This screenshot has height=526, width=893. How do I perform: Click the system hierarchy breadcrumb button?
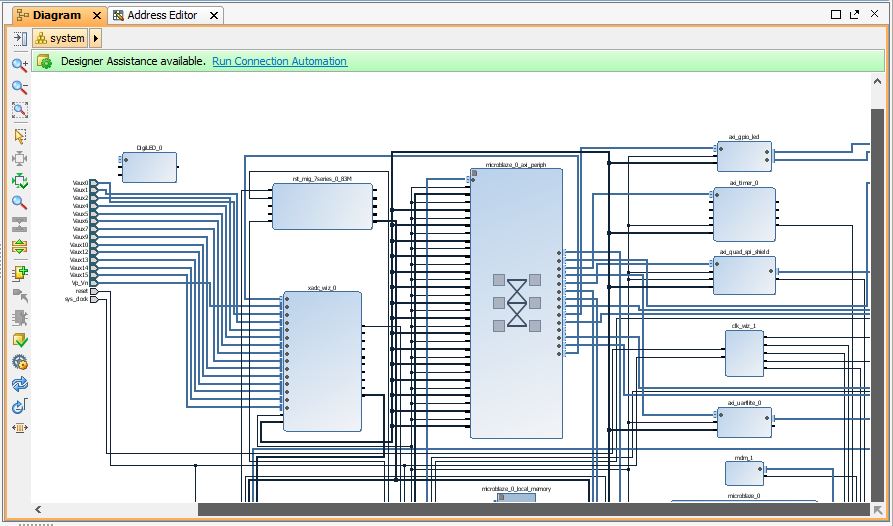pos(60,38)
